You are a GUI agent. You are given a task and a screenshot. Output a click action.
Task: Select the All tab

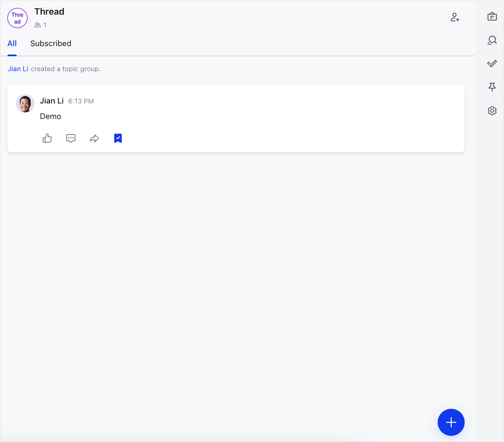click(12, 44)
